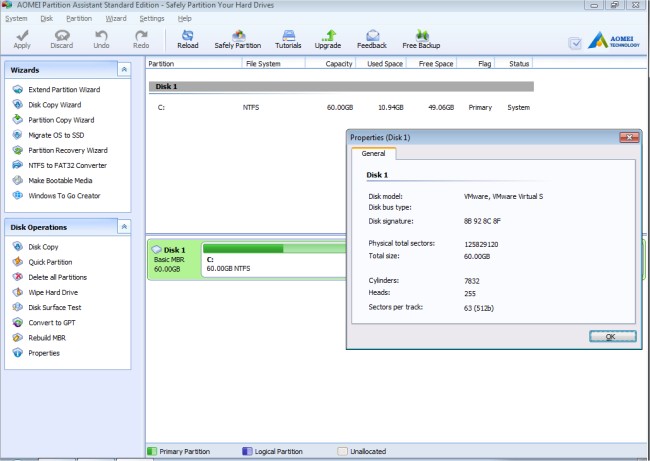Sort by the Capacity column header

point(330,63)
